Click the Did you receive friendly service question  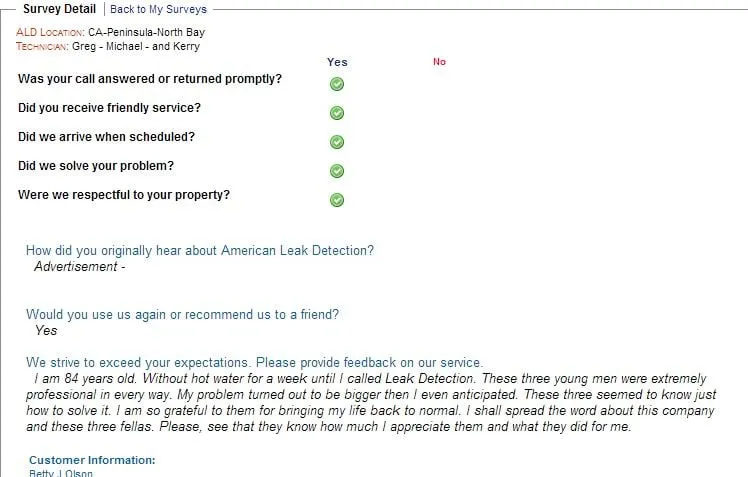click(109, 108)
